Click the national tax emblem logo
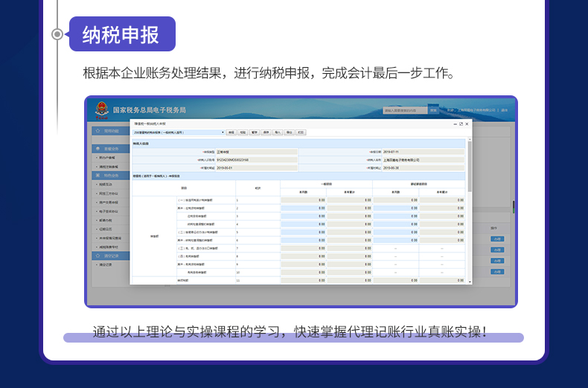 [x=100, y=109]
